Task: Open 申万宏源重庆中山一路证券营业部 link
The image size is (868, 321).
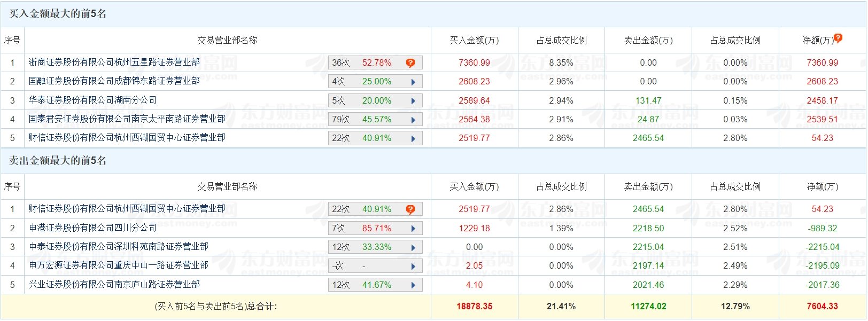Action: pyautogui.click(x=119, y=265)
